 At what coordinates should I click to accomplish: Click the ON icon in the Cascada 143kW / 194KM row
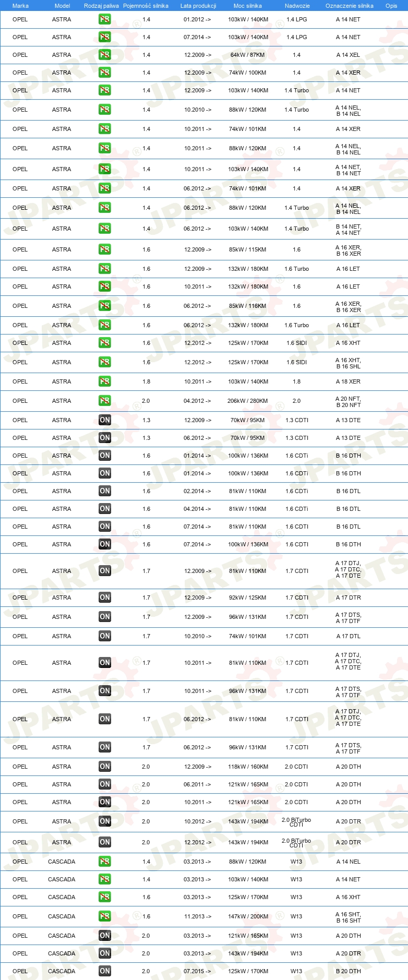click(105, 953)
